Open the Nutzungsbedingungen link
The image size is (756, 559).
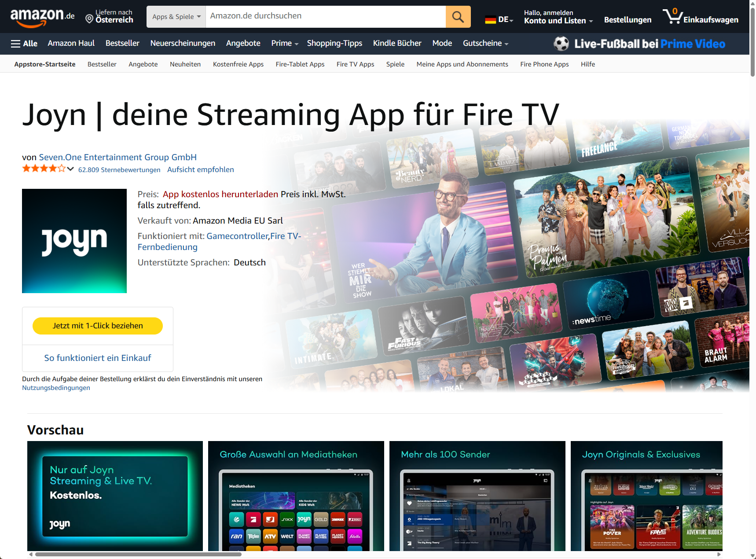point(56,388)
